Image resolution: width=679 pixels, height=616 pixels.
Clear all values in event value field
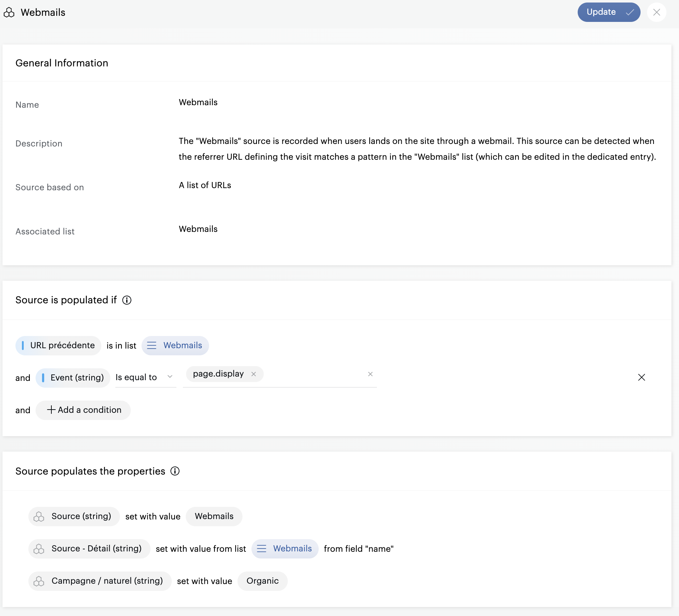coord(370,374)
